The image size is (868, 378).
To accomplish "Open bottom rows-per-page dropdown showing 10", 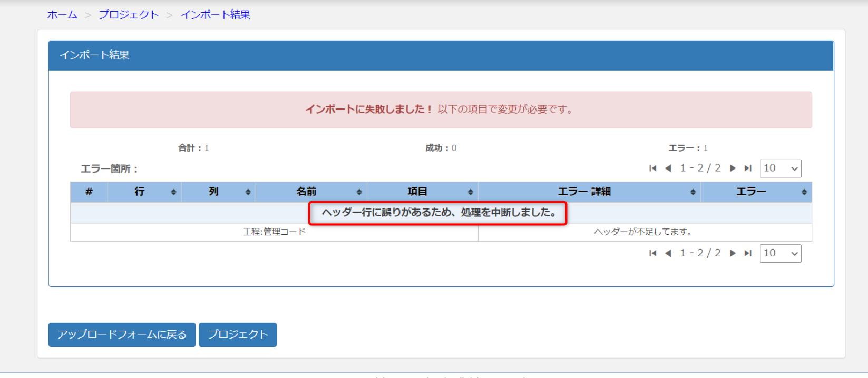I will pos(780,253).
